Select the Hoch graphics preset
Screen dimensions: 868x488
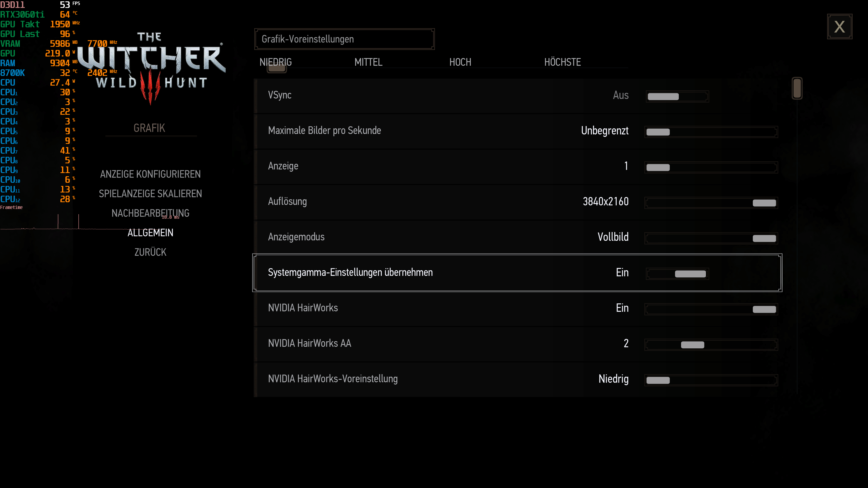[x=460, y=62]
